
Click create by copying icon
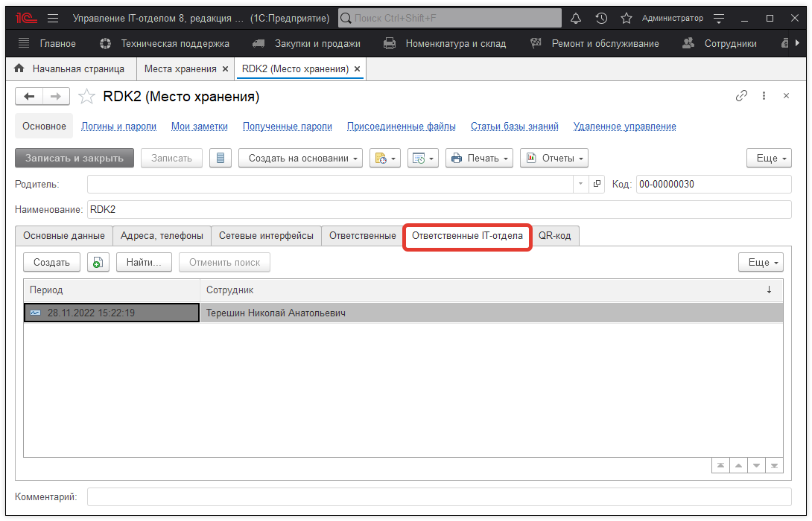(x=98, y=262)
